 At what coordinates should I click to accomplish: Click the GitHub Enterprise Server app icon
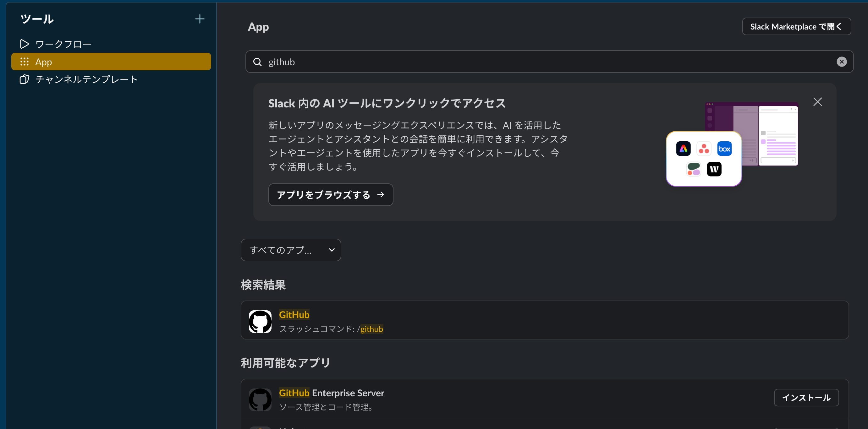[x=260, y=399]
